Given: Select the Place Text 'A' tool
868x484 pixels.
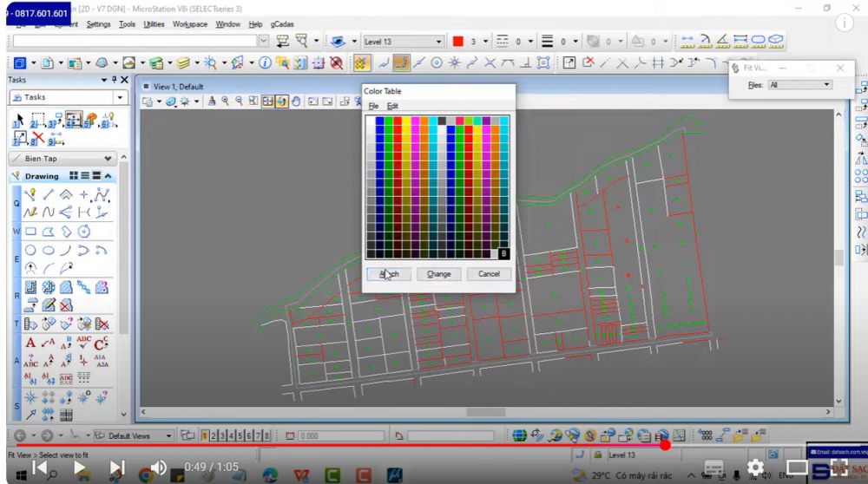Looking at the screenshot, I should coord(31,343).
